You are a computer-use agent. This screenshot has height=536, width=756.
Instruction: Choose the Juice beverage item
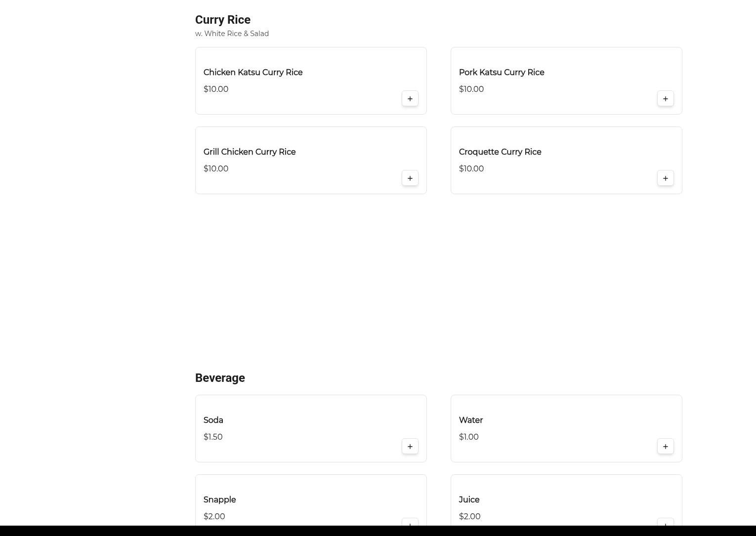[469, 500]
